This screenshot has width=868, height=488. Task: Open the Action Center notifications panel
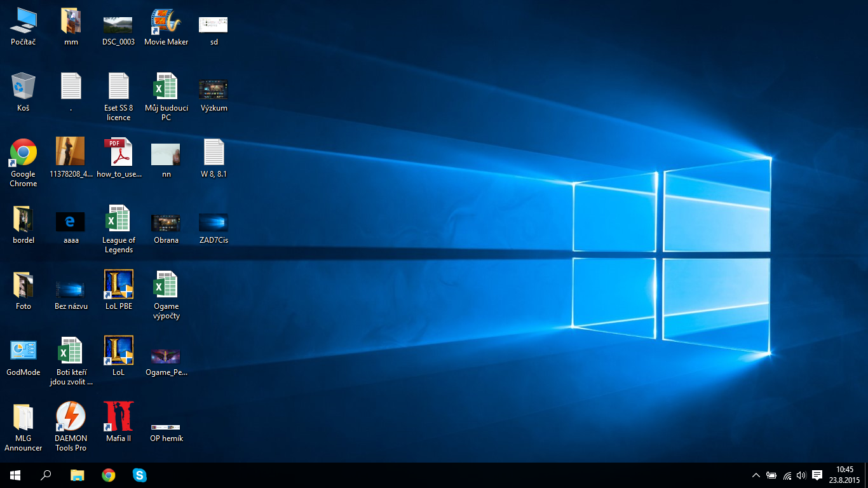pyautogui.click(x=817, y=475)
